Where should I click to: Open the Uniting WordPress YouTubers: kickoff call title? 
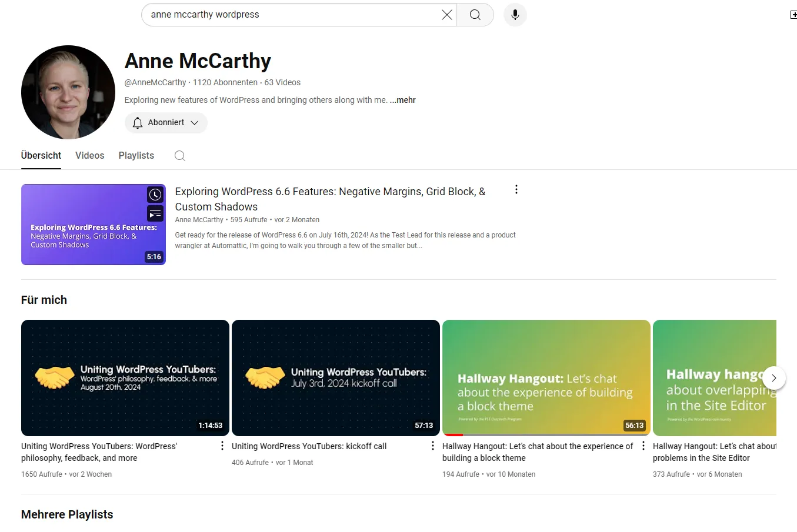tap(309, 446)
